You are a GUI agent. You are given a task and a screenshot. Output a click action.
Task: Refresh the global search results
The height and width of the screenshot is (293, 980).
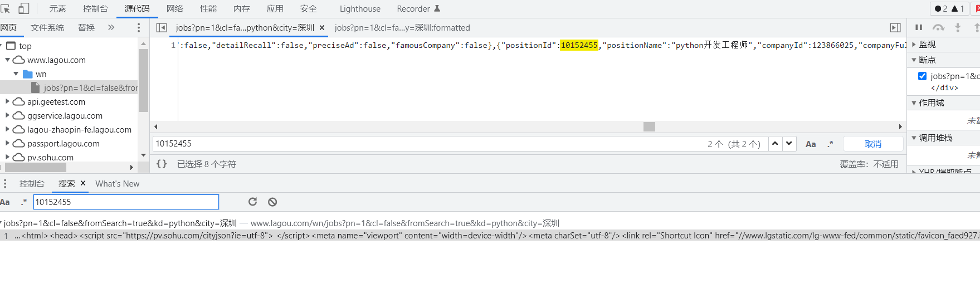point(252,202)
